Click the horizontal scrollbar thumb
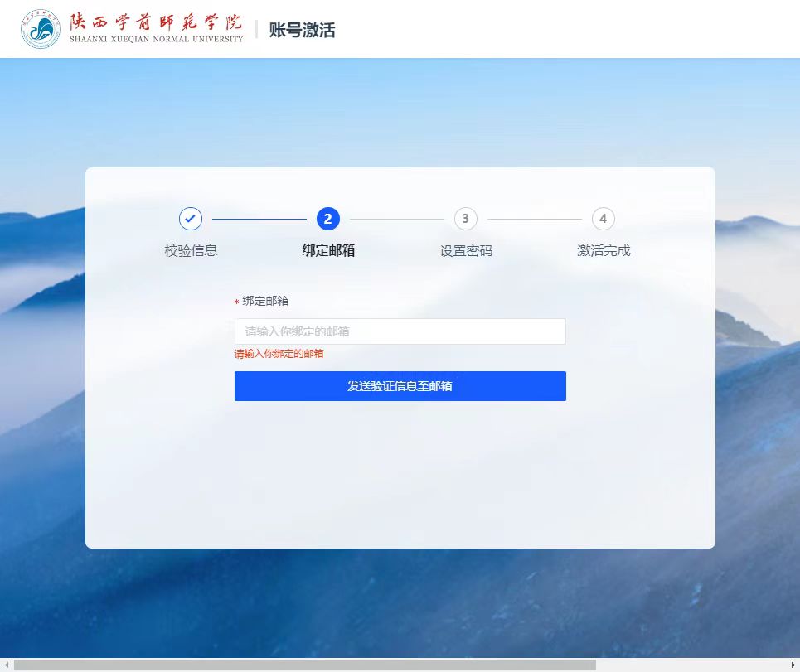The height and width of the screenshot is (672, 800). [x=304, y=665]
